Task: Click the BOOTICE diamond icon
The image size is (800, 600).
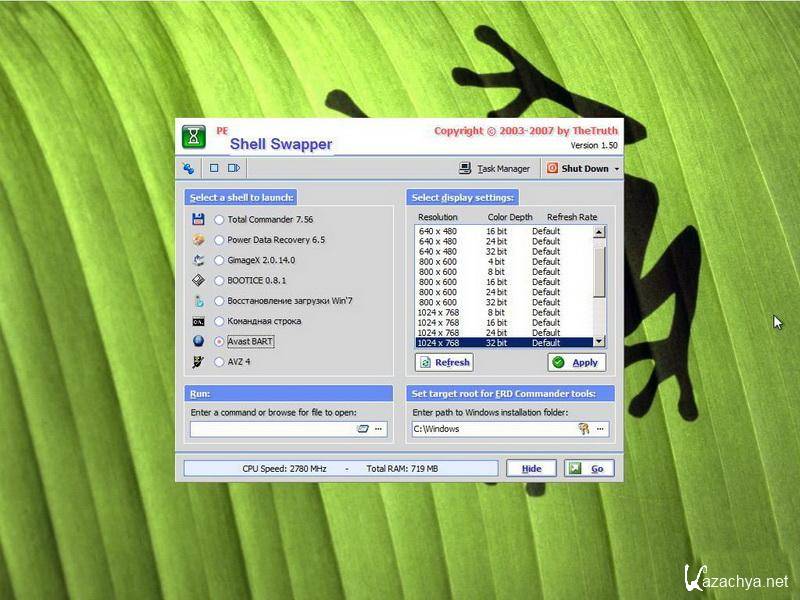Action: click(198, 280)
